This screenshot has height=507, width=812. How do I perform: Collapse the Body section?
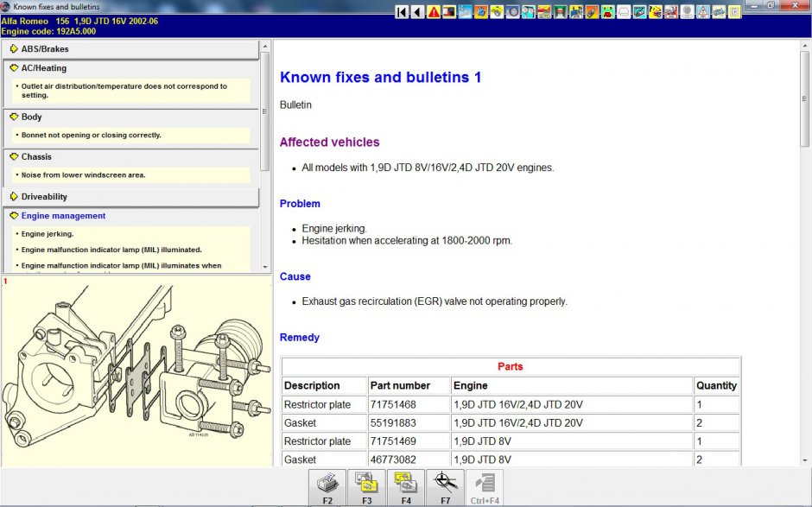pos(31,117)
